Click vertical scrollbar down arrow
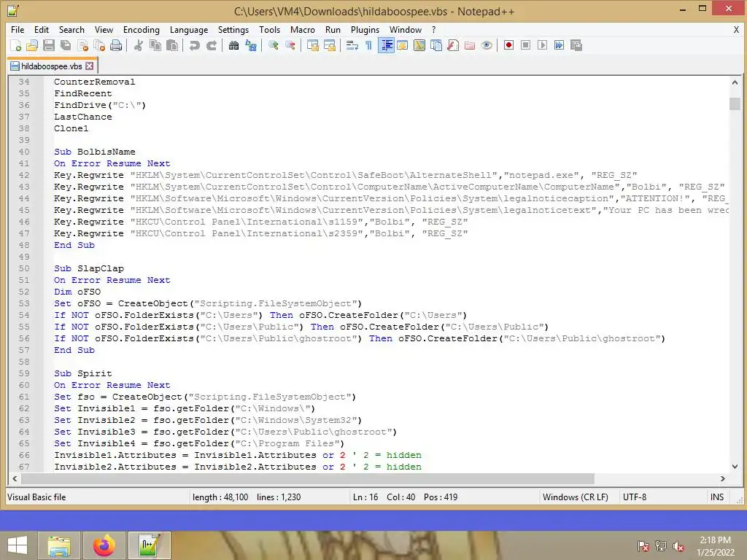This screenshot has width=747, height=560. point(735,467)
